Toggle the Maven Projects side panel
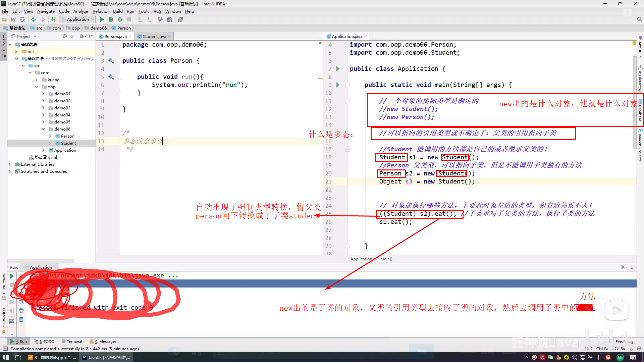This screenshot has width=644, height=362. click(640, 145)
